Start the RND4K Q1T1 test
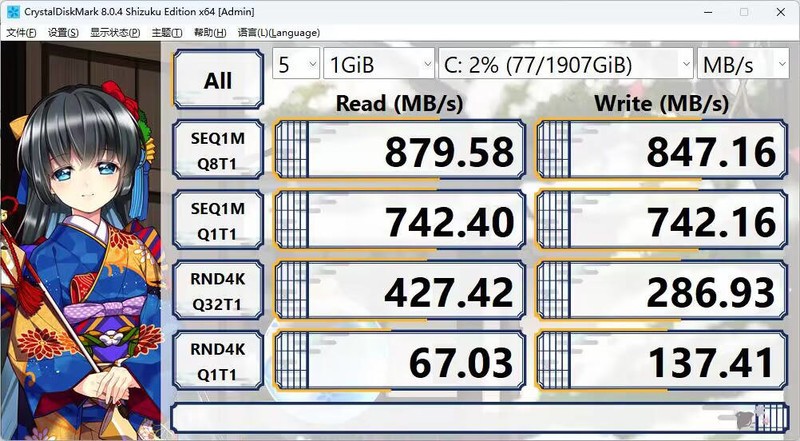The image size is (800, 441). click(x=218, y=361)
